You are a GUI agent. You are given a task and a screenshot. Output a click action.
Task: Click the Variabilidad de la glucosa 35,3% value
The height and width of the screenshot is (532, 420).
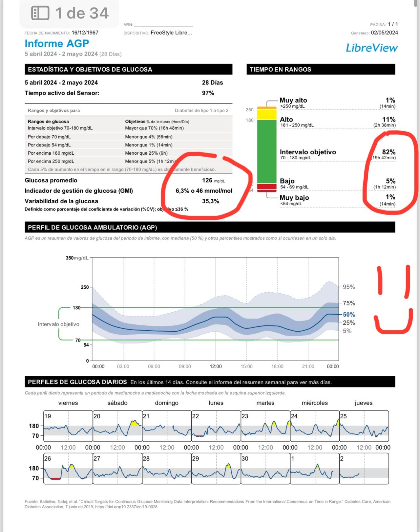[x=210, y=201]
